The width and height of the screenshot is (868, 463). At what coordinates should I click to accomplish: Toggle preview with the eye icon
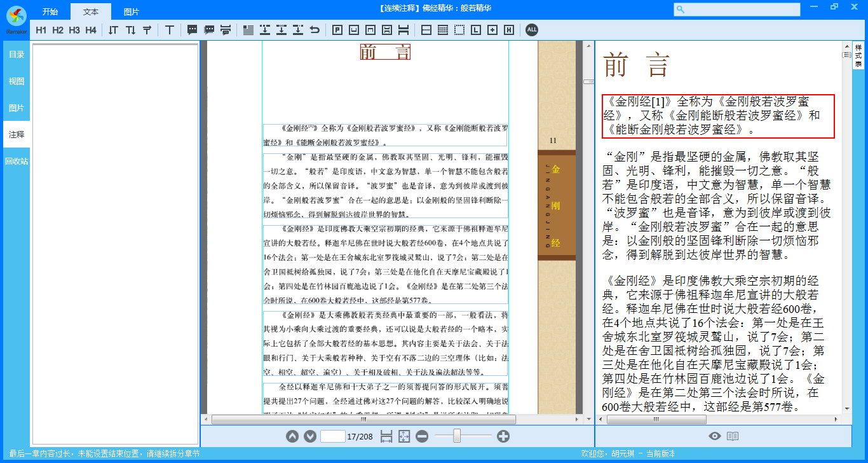tap(715, 436)
